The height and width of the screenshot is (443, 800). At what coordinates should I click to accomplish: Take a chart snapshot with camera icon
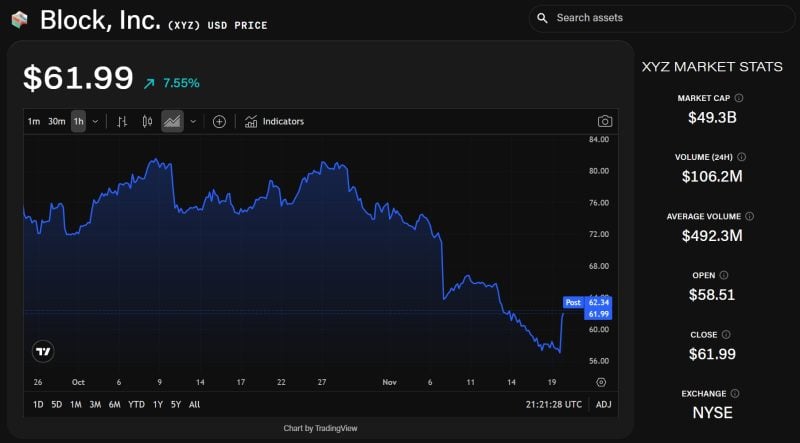(x=604, y=121)
